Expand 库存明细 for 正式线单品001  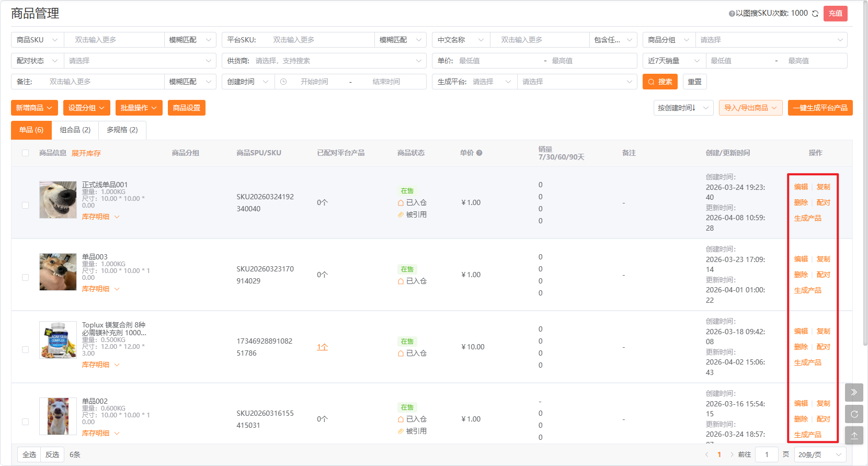point(100,217)
